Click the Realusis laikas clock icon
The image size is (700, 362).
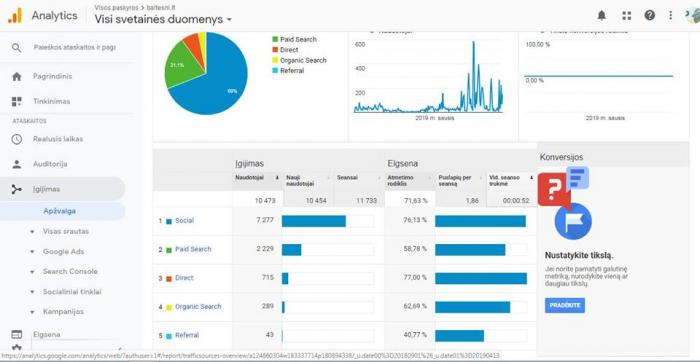[x=17, y=139]
